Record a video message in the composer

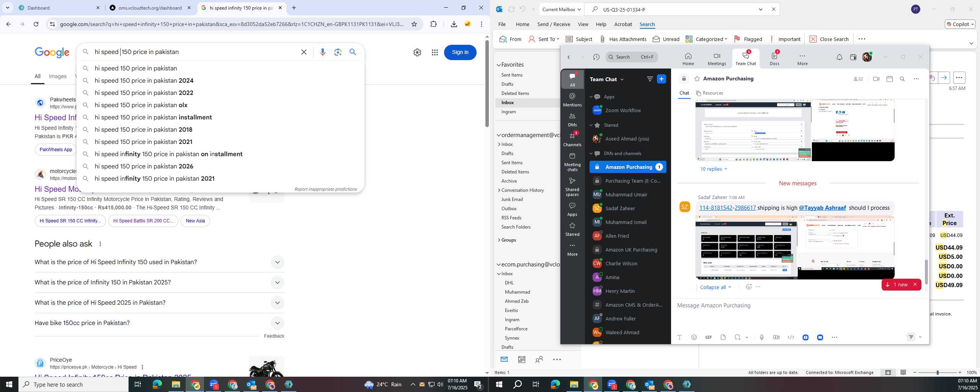tap(776, 337)
